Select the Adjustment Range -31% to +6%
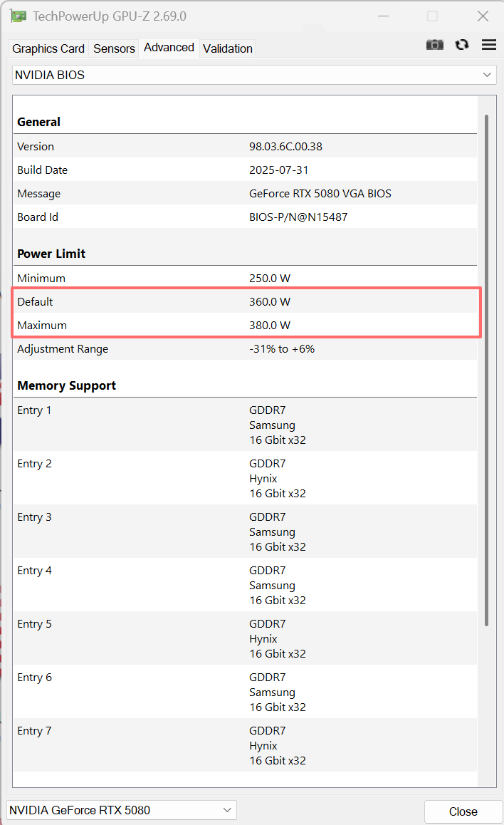The height and width of the screenshot is (825, 504). click(282, 349)
